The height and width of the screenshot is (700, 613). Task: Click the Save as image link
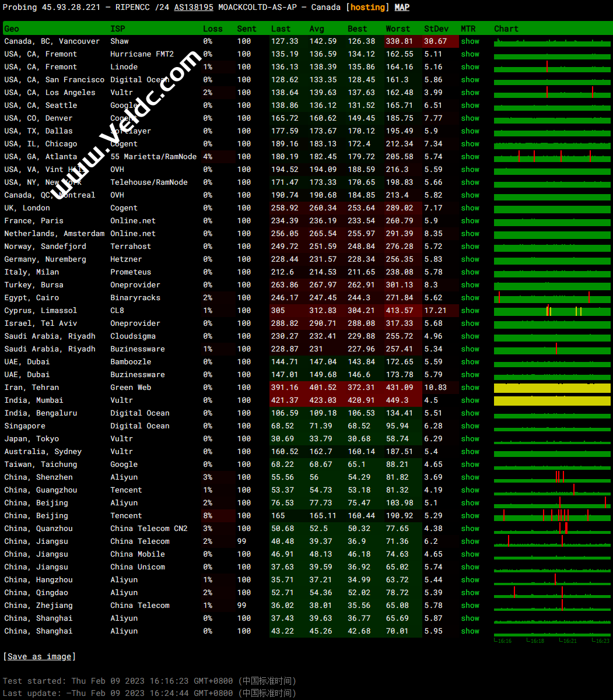[39, 657]
